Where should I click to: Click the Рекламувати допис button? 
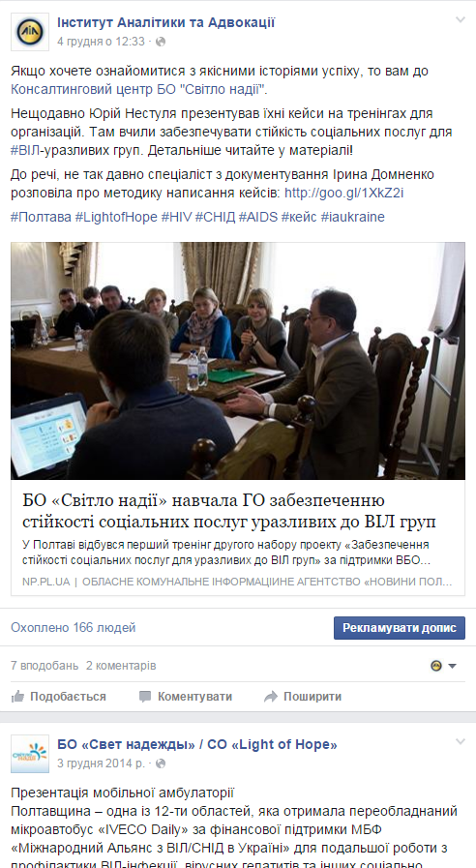[x=399, y=628]
